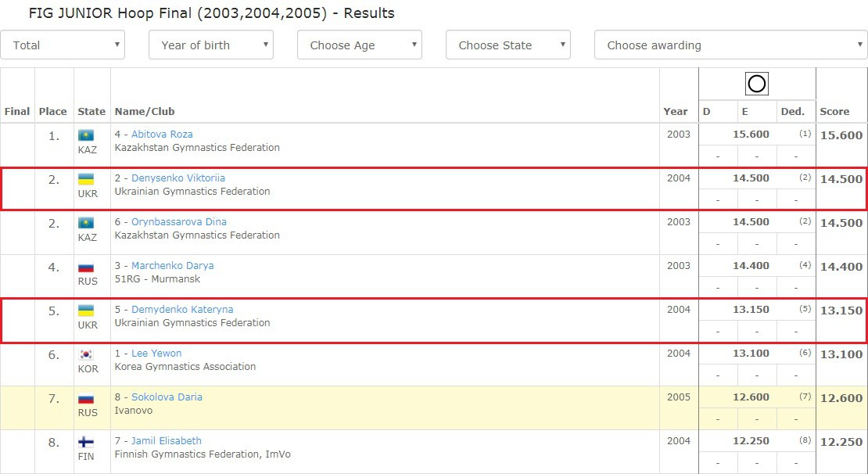Viewport: 868px width, 474px height.
Task: Open Orynbassarova Dina's athlete link
Action: click(178, 222)
